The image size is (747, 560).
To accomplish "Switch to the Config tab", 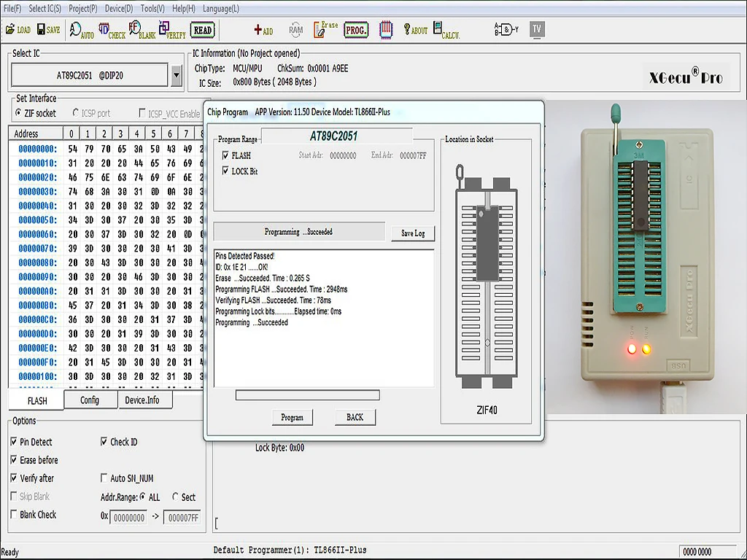I will pyautogui.click(x=90, y=400).
